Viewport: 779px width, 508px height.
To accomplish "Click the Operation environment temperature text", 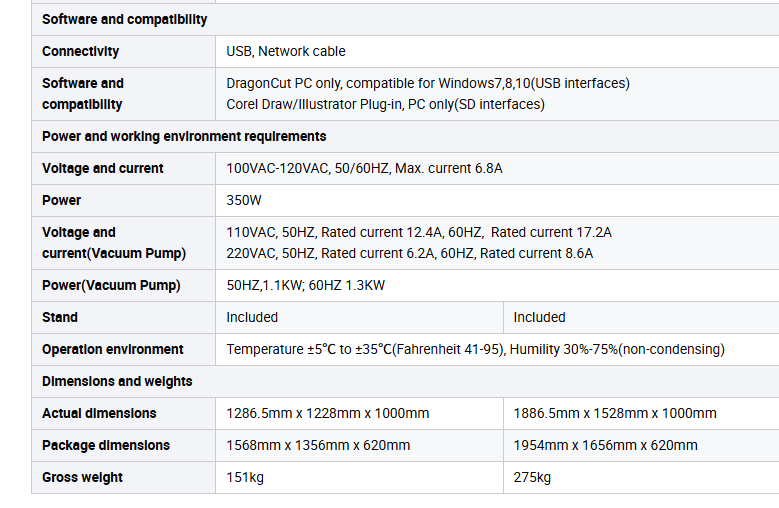I will (x=475, y=349).
